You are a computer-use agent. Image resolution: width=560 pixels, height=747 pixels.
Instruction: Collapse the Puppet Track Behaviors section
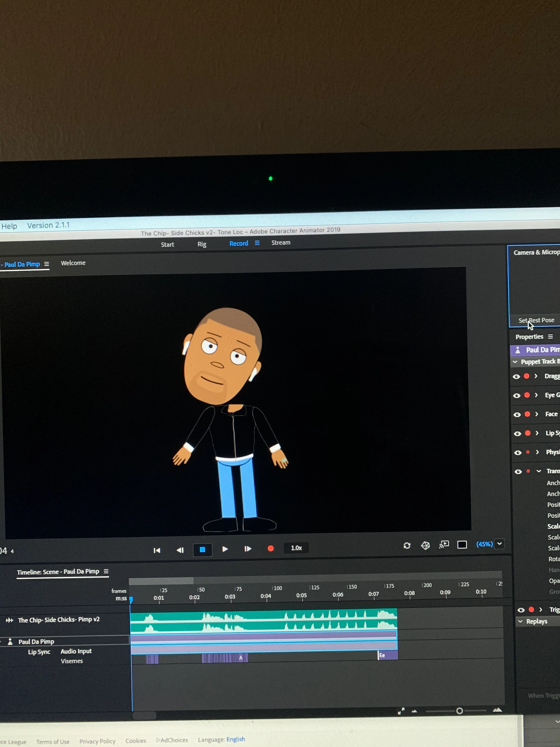coord(515,362)
